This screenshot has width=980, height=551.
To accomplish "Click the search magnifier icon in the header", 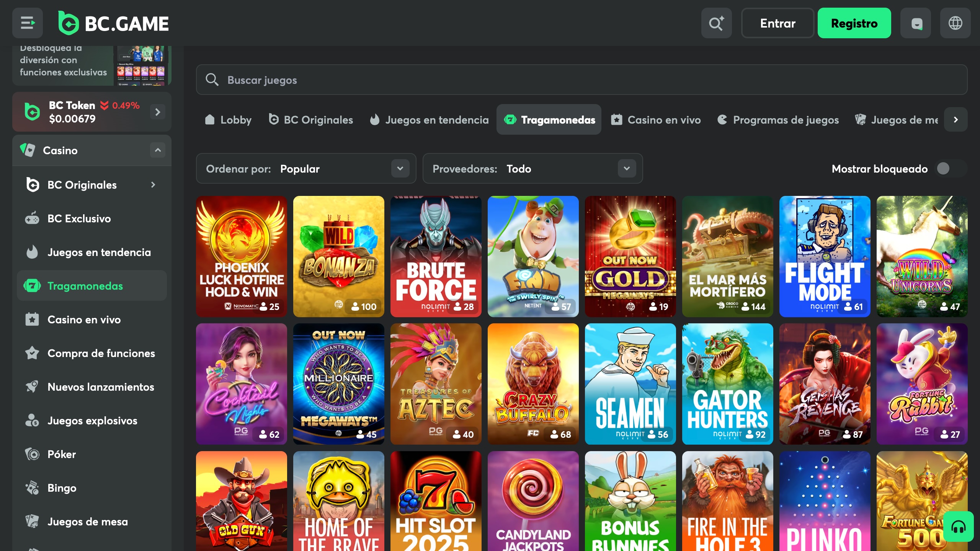I will pos(717,23).
